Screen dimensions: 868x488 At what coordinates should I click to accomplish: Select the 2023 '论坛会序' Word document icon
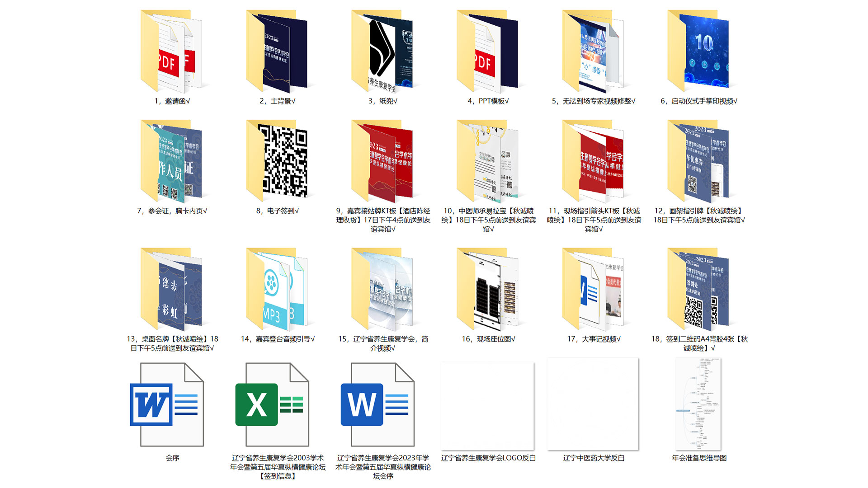[382, 405]
